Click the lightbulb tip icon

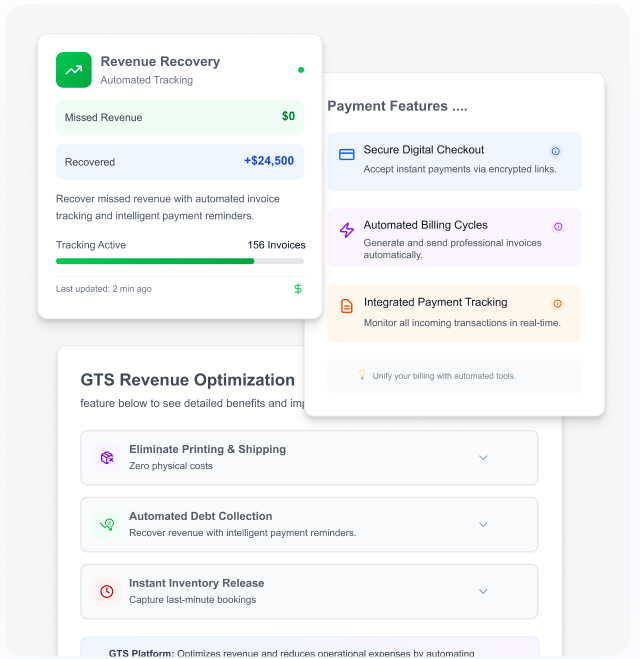click(362, 375)
